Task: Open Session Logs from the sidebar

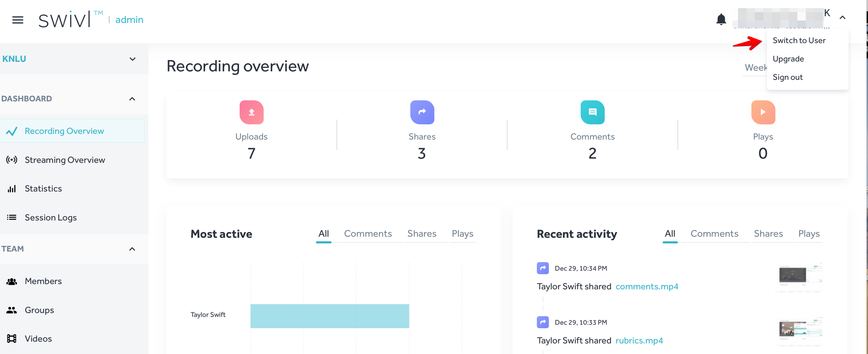Action: tap(51, 218)
